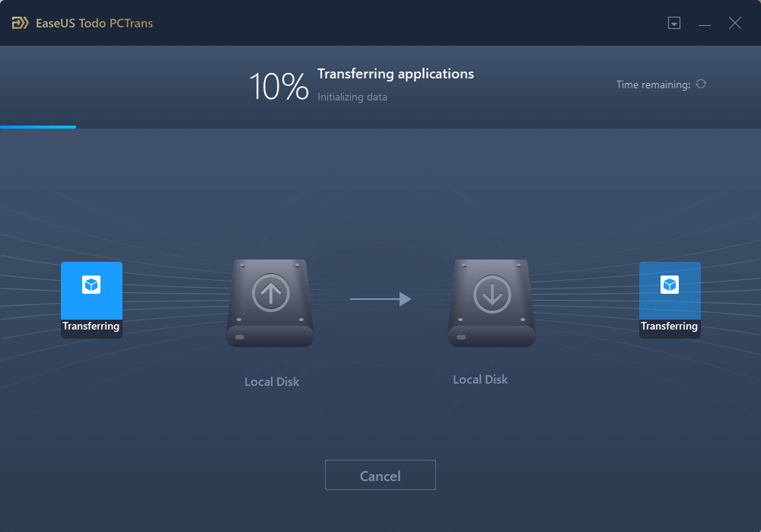This screenshot has width=761, height=532.
Task: Click the Initializing data status label
Action: (x=352, y=97)
